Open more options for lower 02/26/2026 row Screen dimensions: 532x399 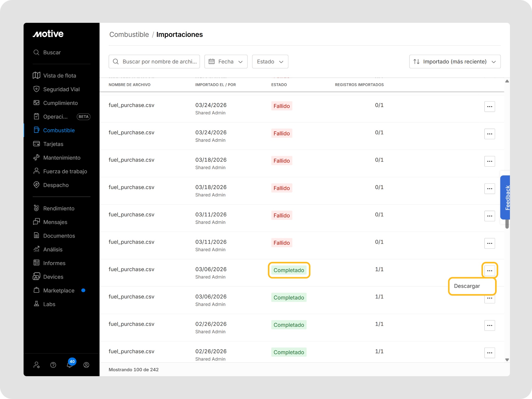tap(490, 353)
